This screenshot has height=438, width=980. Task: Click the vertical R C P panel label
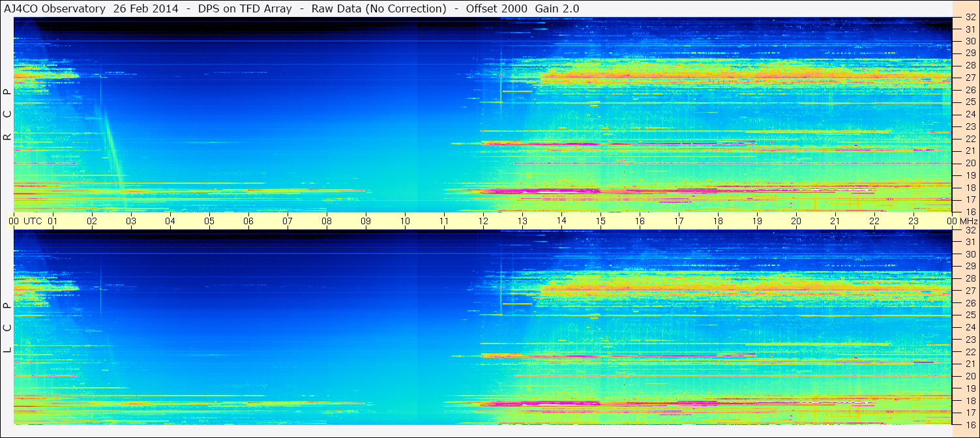coord(7,115)
